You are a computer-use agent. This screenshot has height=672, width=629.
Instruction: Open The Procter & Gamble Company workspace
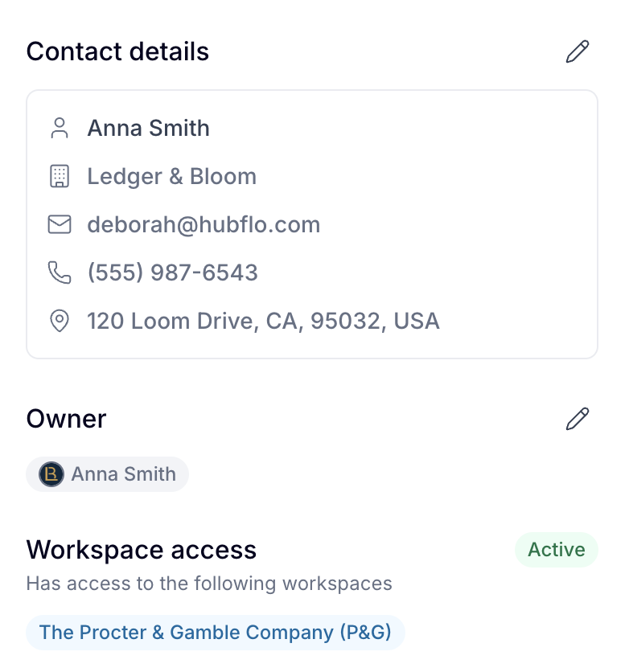[216, 633]
